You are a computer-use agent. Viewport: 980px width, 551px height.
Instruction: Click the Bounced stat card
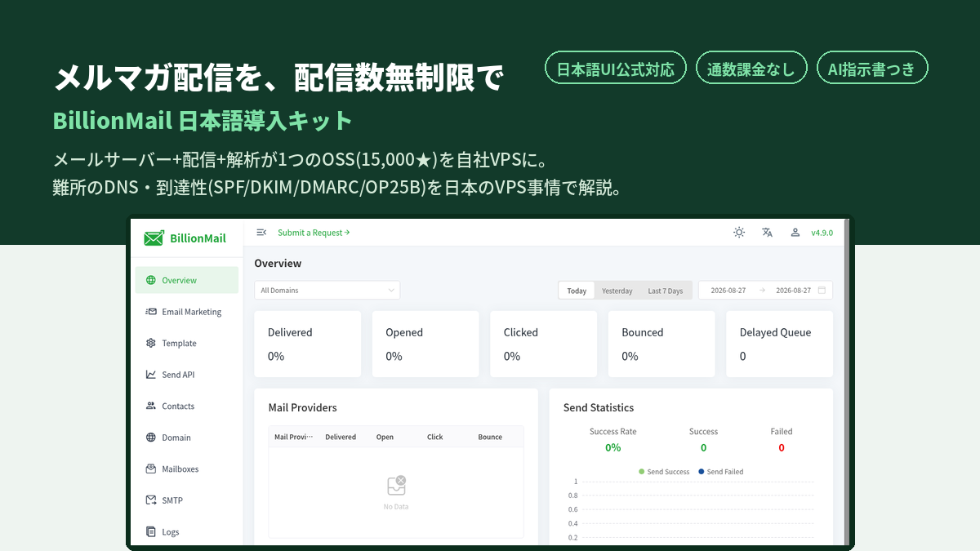[661, 344]
